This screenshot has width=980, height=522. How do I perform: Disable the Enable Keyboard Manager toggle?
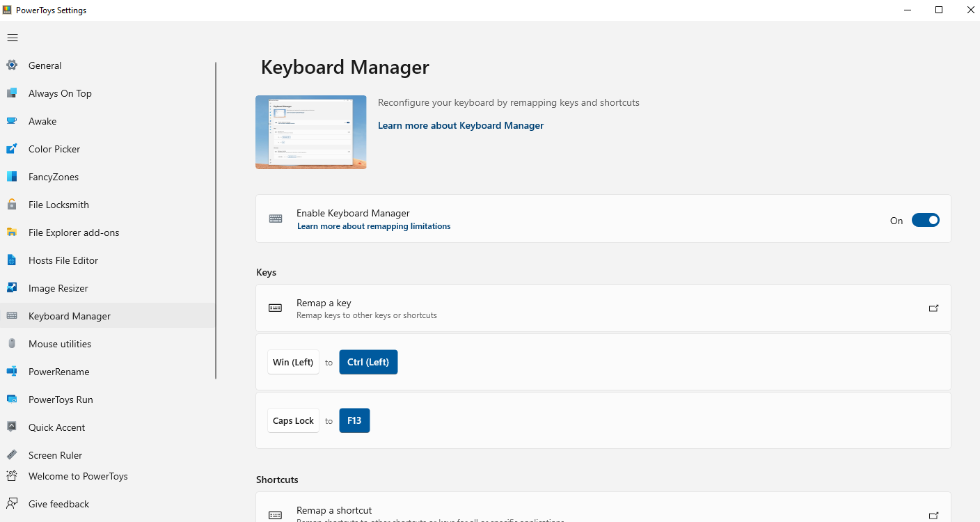point(925,221)
